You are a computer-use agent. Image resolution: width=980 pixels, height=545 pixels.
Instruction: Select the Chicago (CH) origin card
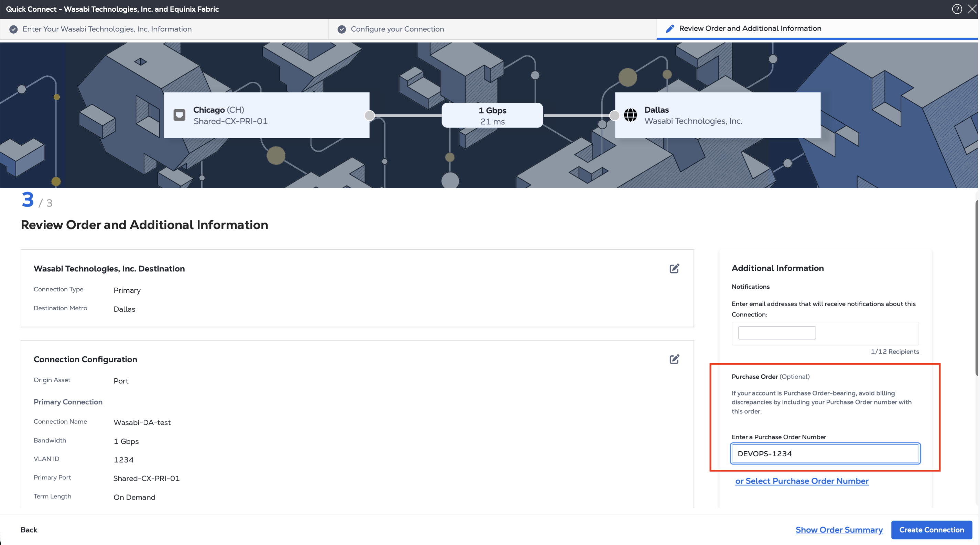coord(267,115)
